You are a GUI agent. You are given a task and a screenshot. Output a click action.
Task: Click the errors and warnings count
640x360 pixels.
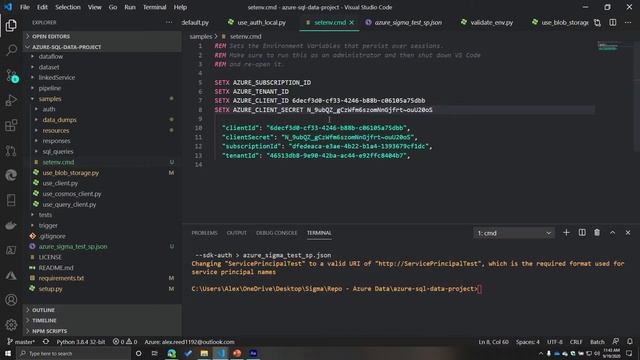pyautogui.click(x=124, y=342)
